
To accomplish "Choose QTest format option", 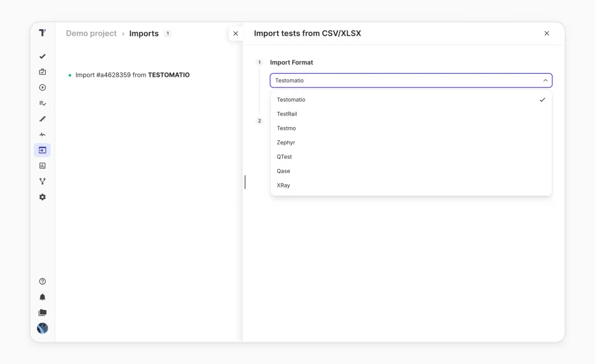I will tap(411, 157).
